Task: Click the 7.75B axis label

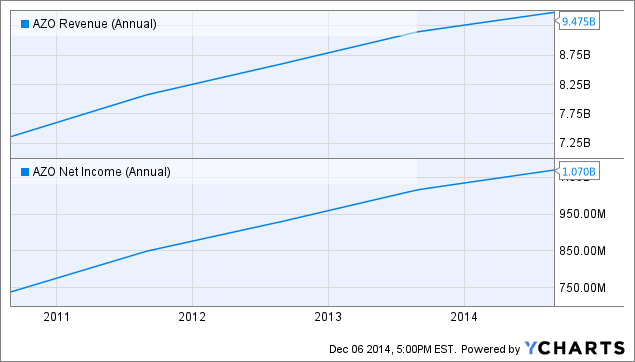Action: (575, 114)
